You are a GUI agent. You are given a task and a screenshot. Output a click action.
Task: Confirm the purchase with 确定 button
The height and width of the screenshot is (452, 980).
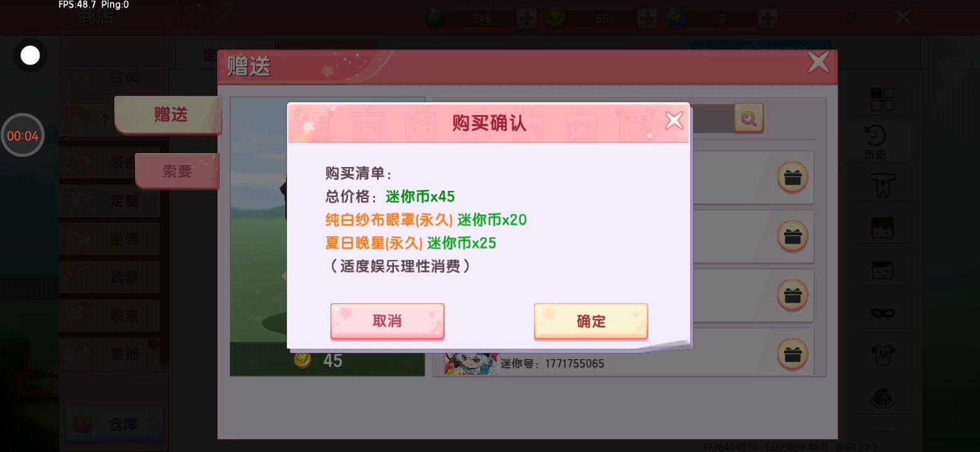tap(591, 321)
